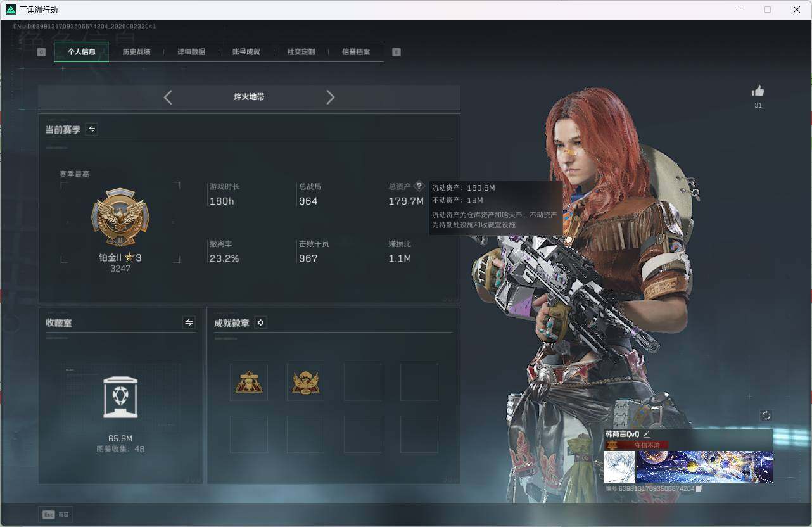Click the 赛季最高 label

(x=75, y=174)
